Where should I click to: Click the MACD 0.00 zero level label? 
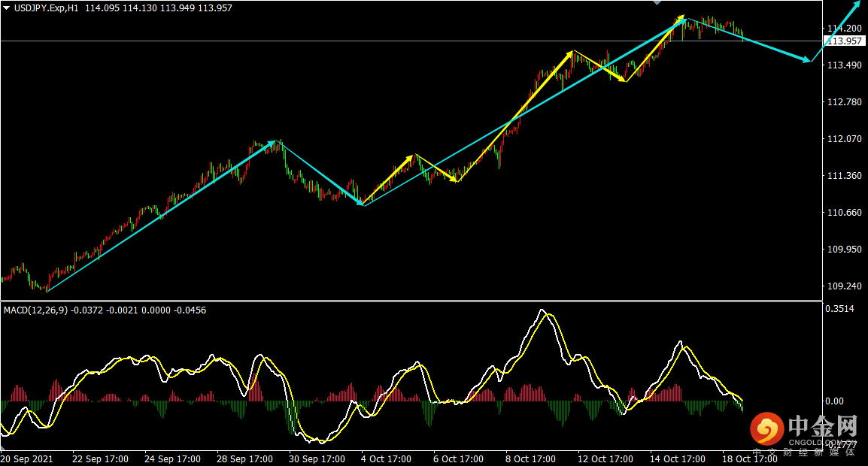[x=834, y=401]
